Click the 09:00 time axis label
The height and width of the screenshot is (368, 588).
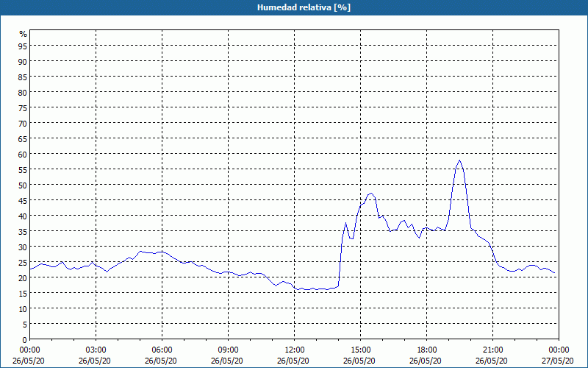coord(228,350)
